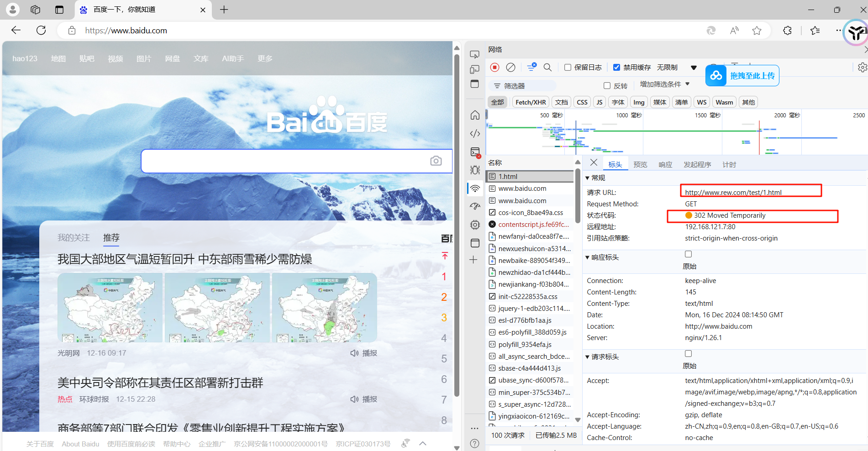Open DevTools settings gear
This screenshot has height=451, width=868.
[862, 68]
